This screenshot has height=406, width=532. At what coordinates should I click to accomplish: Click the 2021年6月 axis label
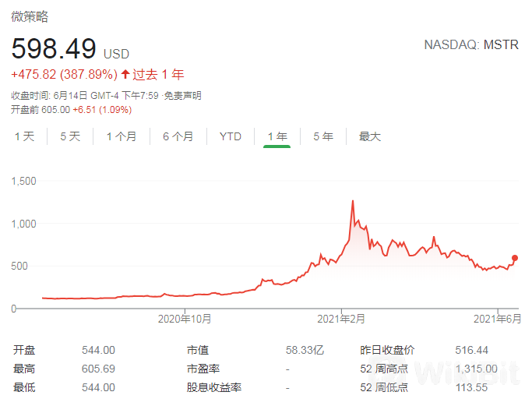click(498, 319)
